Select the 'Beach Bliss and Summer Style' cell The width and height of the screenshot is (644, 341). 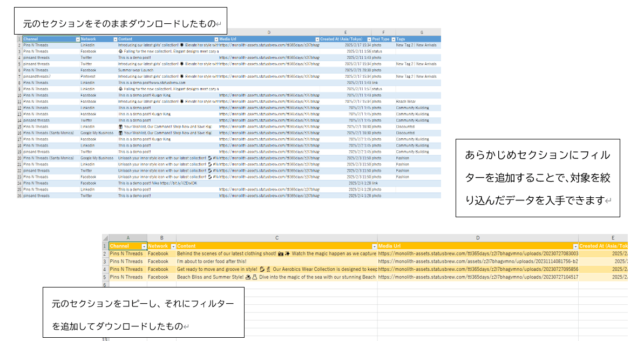pos(277,277)
